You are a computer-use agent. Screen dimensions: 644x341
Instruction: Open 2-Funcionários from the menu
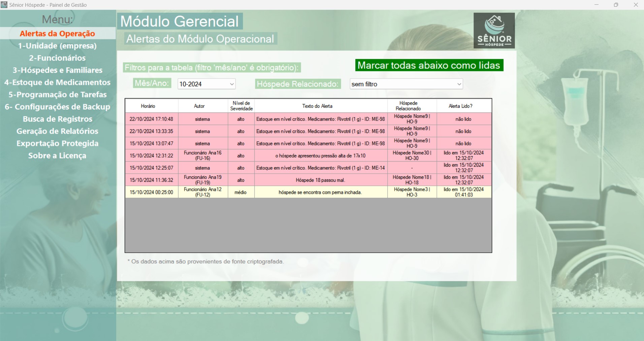pos(58,58)
